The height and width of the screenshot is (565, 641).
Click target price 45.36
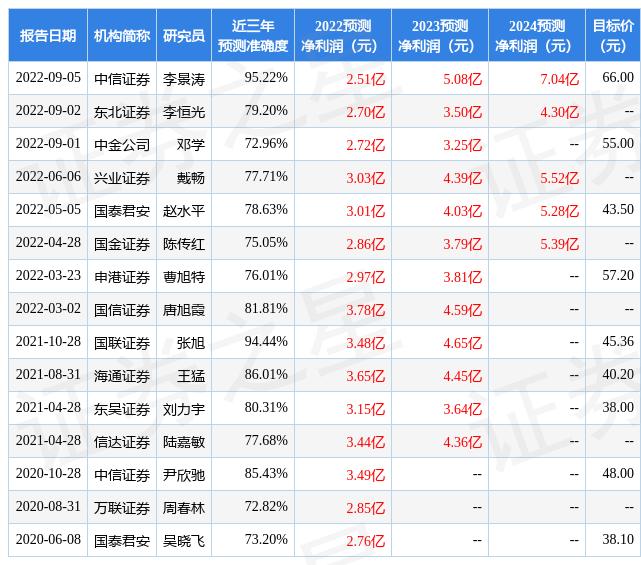[618, 342]
